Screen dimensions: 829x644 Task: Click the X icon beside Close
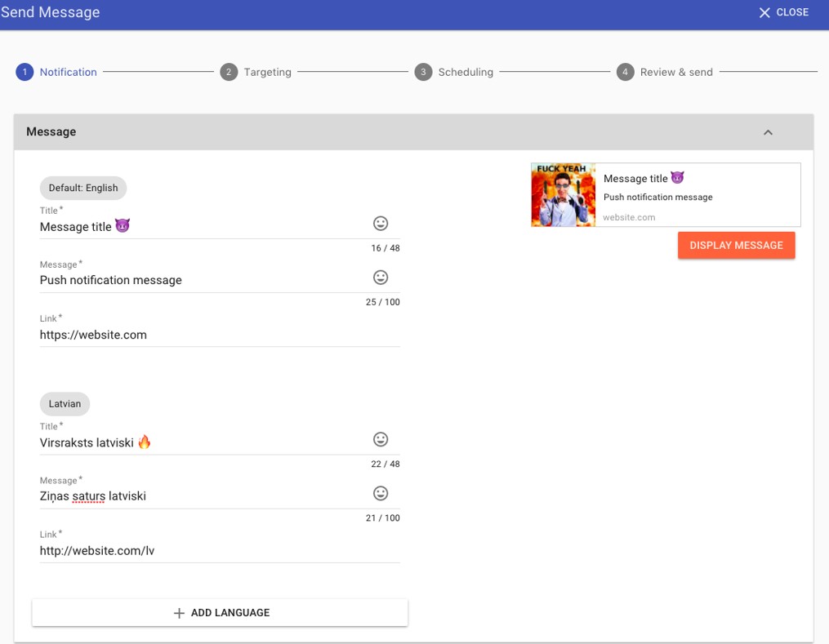click(x=764, y=13)
